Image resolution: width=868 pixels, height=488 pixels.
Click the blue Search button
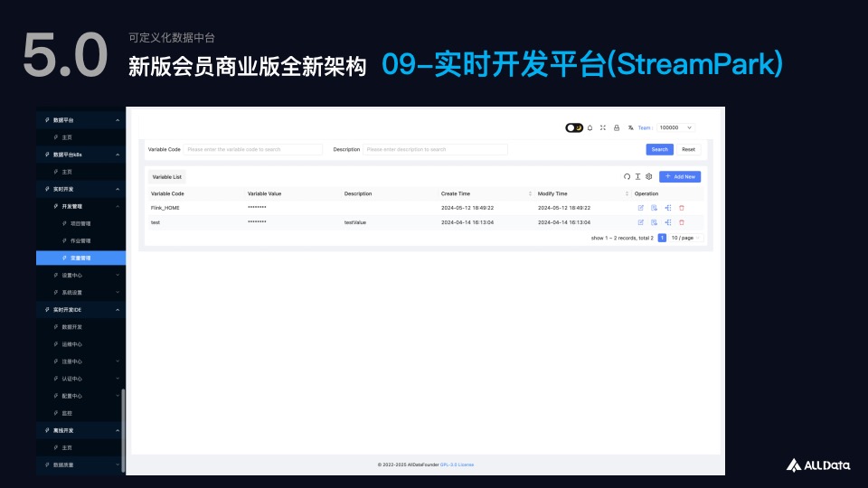click(x=659, y=149)
